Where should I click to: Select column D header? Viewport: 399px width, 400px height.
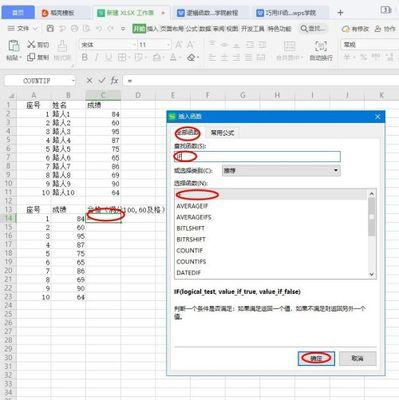coord(138,95)
